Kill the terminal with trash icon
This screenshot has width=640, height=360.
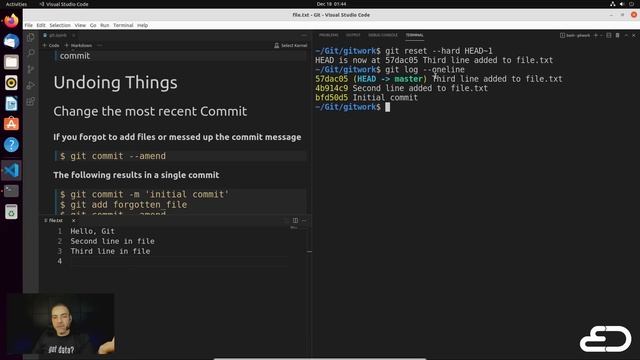click(617, 36)
